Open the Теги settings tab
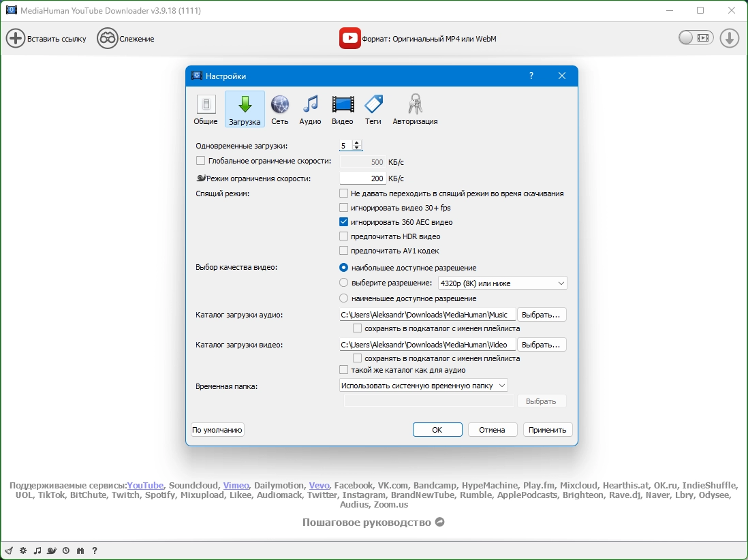The height and width of the screenshot is (560, 748). coord(373,109)
